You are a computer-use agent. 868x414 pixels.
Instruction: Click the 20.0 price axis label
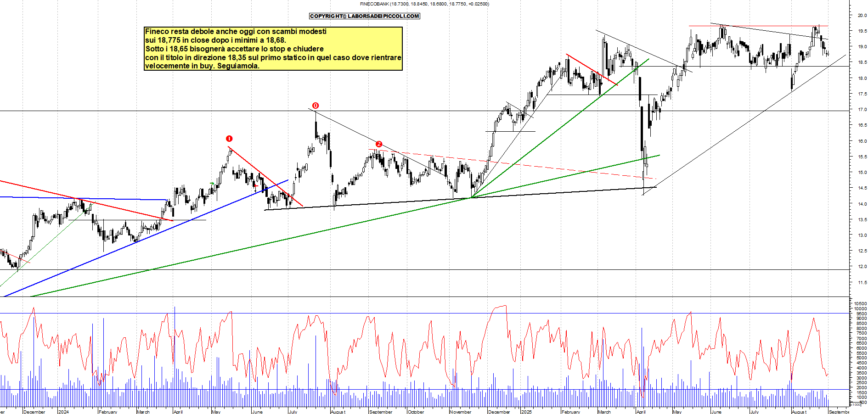point(862,15)
